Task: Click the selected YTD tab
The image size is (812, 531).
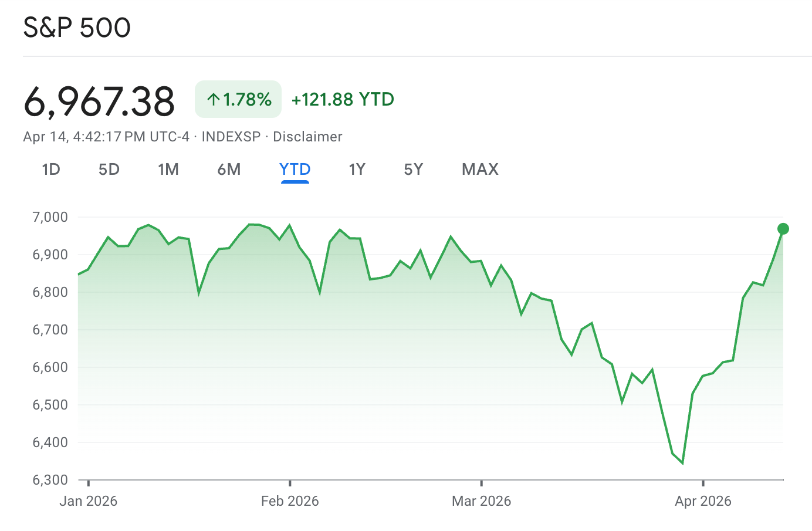Action: pyautogui.click(x=295, y=170)
